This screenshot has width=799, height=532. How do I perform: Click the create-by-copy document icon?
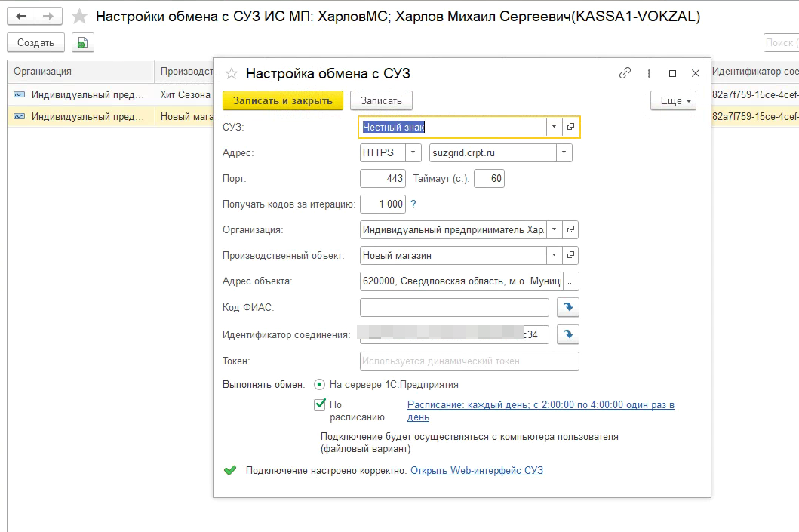pyautogui.click(x=83, y=43)
